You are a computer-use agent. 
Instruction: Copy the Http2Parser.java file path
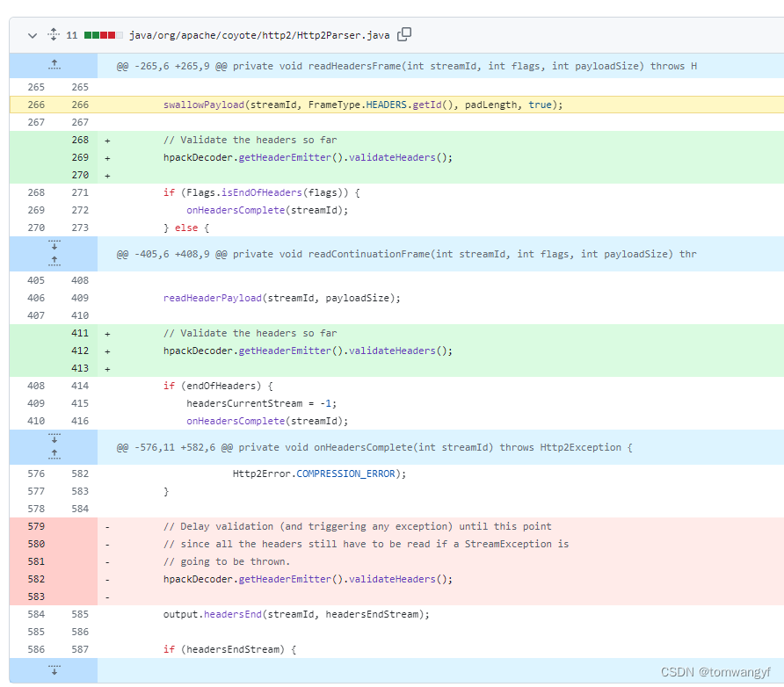(x=404, y=34)
